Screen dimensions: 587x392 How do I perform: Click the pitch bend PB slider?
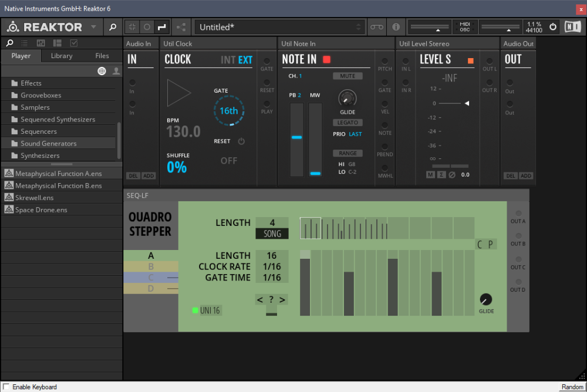pos(296,140)
